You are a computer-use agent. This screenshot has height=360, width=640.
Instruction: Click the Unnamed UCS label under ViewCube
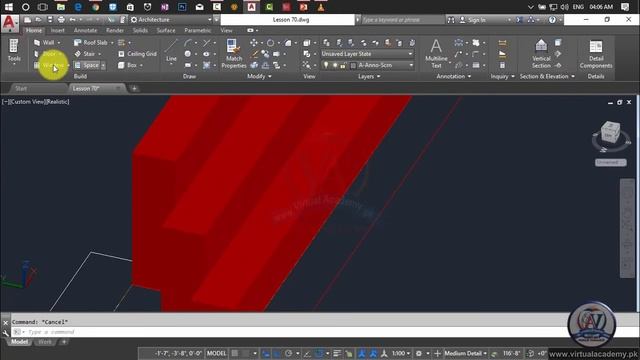tap(610, 162)
